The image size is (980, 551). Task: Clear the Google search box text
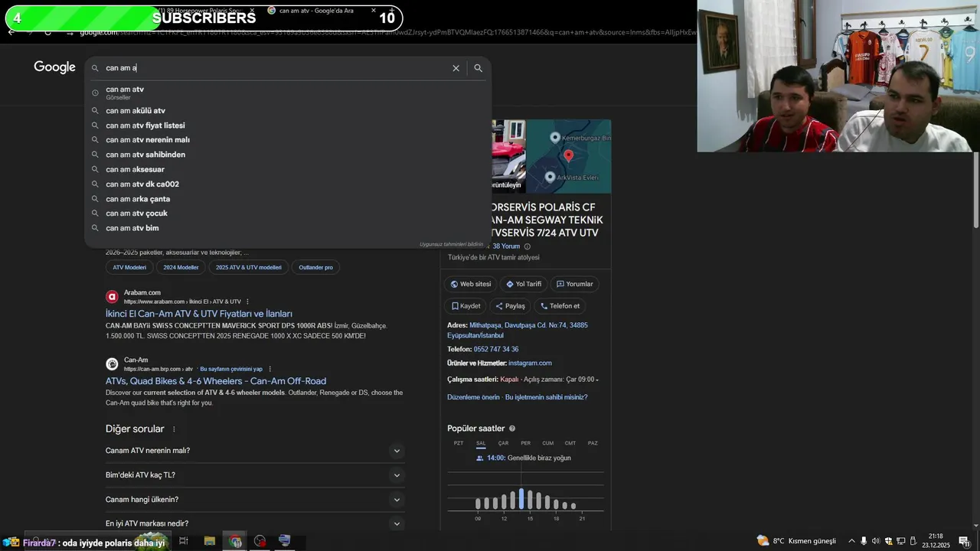(456, 68)
